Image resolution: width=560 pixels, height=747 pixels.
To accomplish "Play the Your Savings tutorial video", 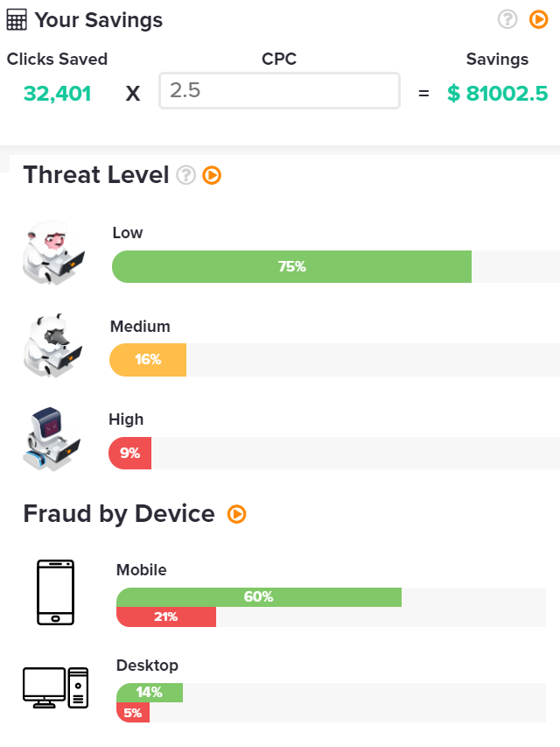I will click(x=539, y=19).
